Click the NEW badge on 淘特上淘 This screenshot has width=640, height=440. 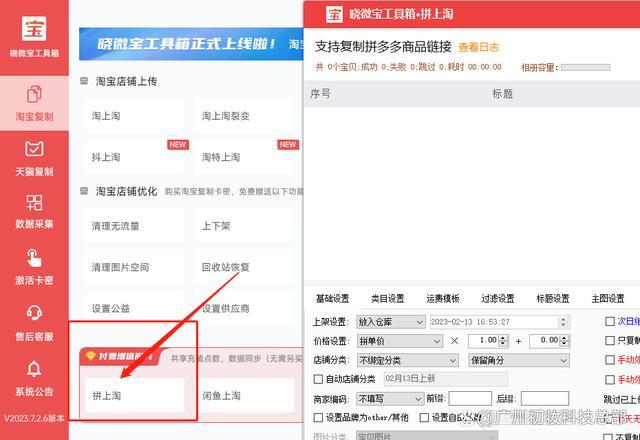tap(288, 144)
